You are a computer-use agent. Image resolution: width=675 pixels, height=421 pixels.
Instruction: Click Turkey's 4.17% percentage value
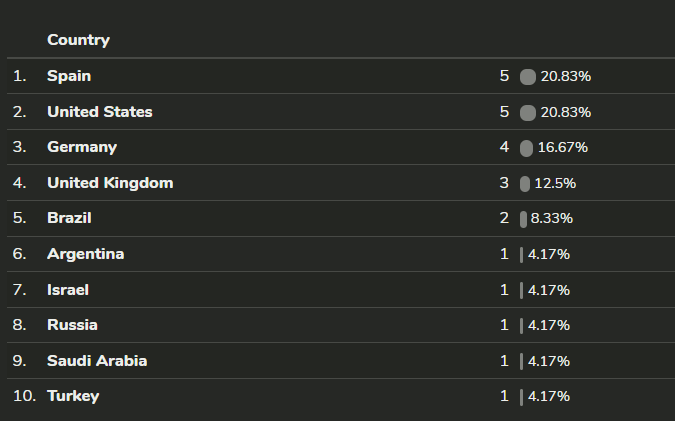(549, 396)
